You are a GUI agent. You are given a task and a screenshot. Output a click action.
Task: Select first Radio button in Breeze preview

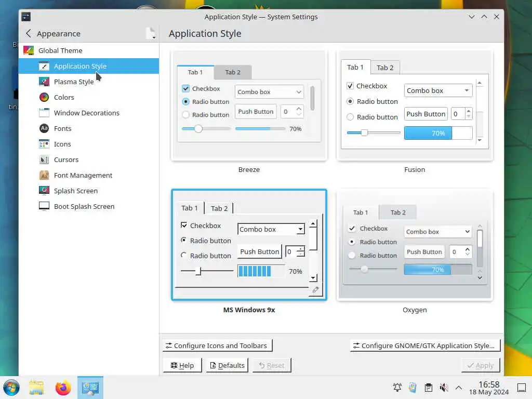click(x=185, y=101)
